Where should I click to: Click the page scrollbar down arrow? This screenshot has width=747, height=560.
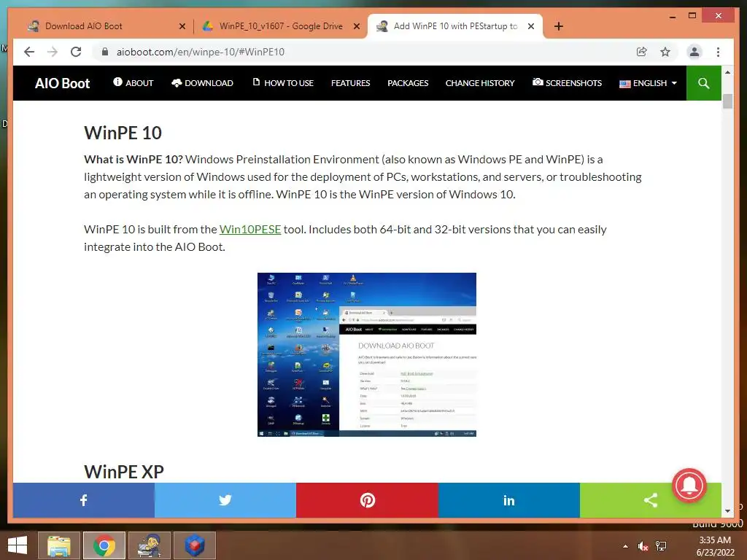coord(727,511)
